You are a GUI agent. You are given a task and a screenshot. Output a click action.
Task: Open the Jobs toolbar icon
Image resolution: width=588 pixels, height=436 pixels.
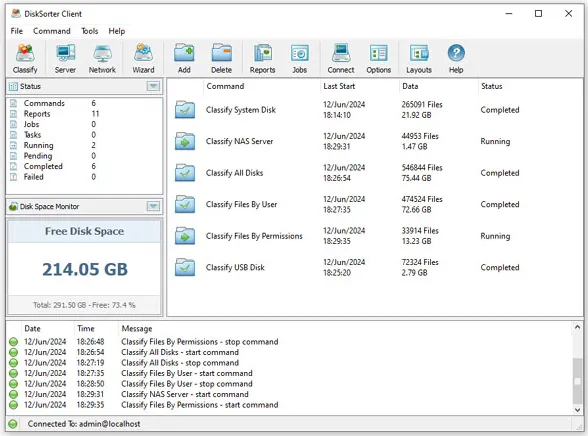click(300, 58)
